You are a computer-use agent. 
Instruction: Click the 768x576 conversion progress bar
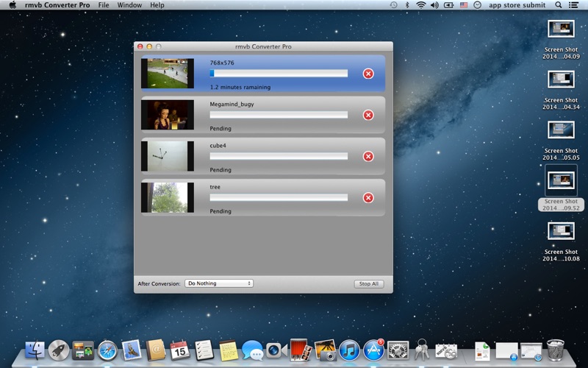[x=279, y=74]
